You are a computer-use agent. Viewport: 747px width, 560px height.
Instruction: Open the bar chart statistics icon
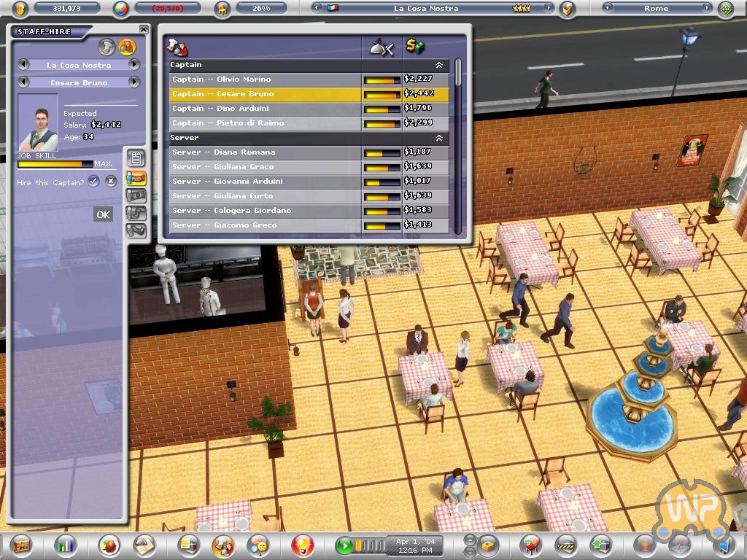point(66,545)
